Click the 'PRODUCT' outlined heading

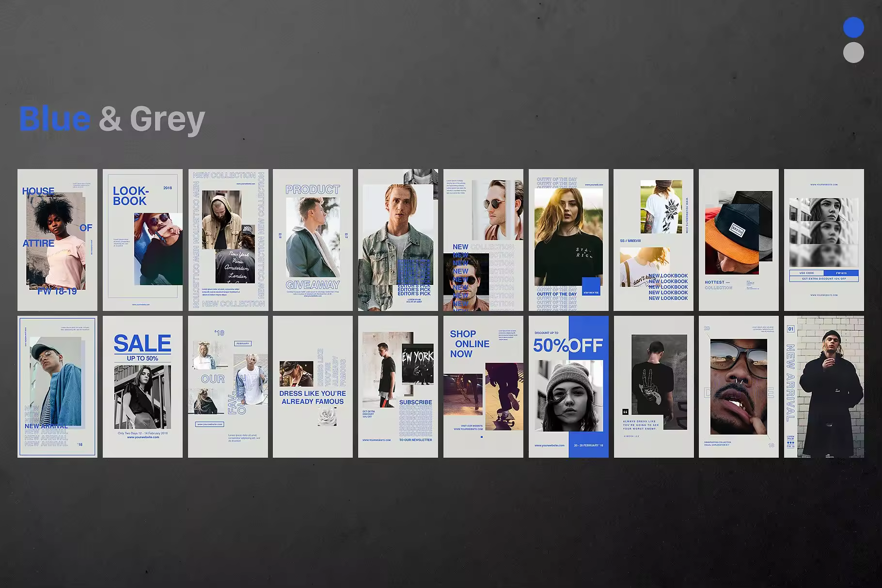click(313, 189)
